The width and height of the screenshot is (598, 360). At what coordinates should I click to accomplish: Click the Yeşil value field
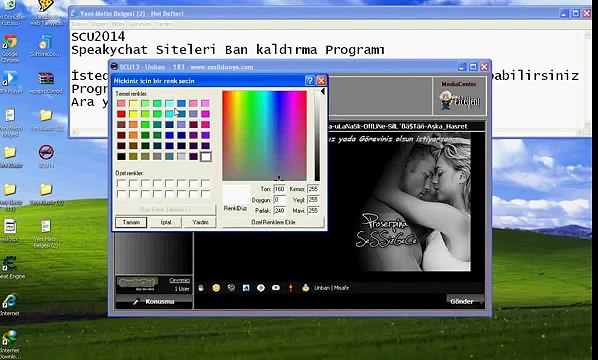coord(313,199)
